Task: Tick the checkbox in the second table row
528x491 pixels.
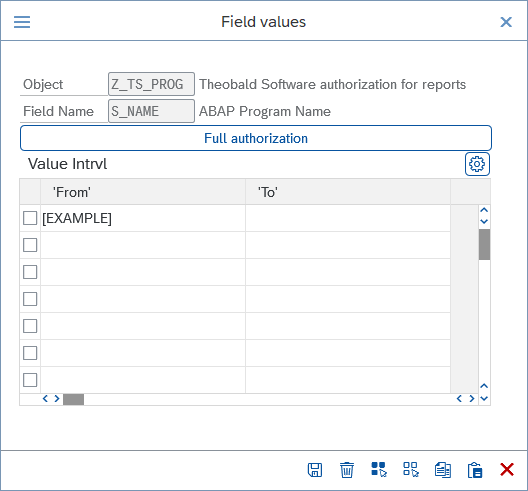Action: (x=30, y=245)
